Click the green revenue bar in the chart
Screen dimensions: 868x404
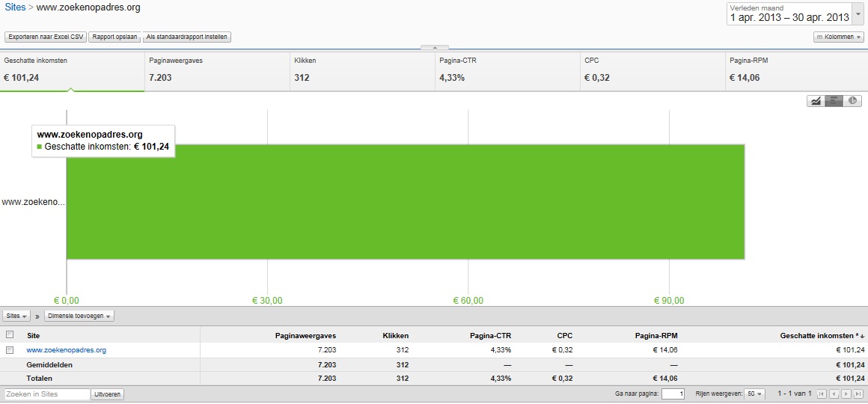click(x=406, y=201)
